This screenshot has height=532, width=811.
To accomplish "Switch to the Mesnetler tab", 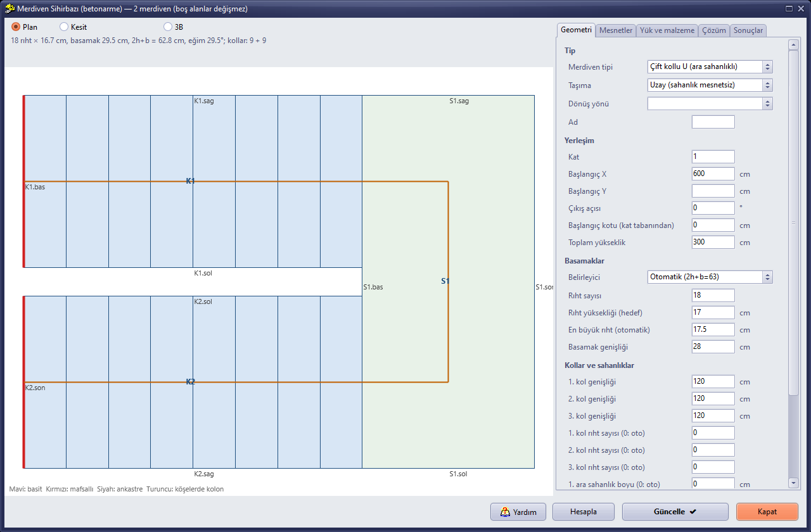I will 616,30.
